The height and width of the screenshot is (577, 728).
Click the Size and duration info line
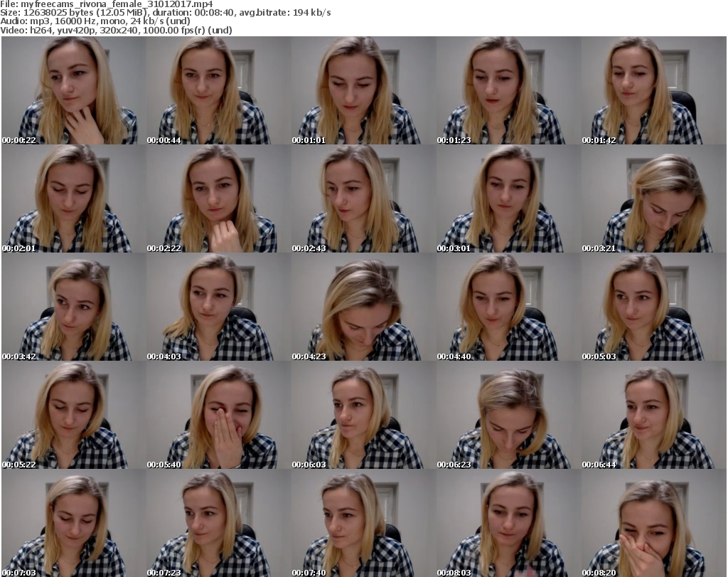[x=166, y=13]
